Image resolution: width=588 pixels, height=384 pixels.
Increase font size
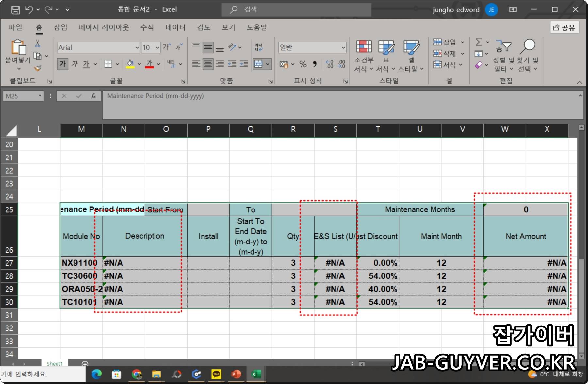coord(167,47)
